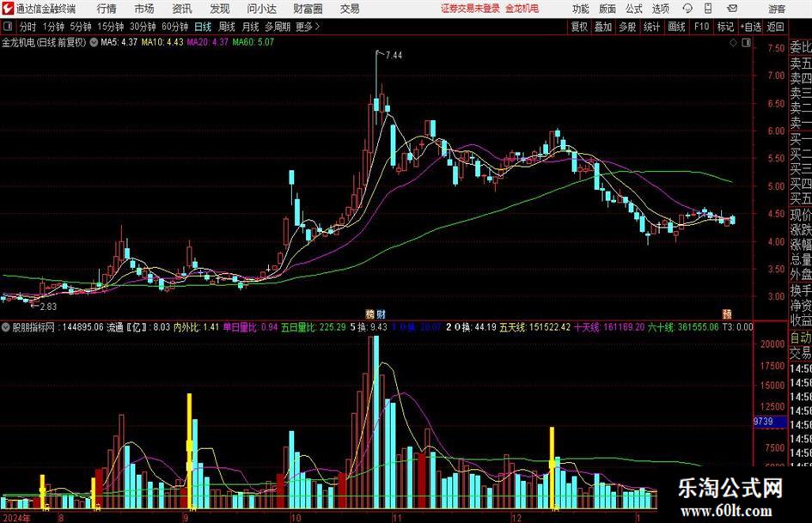Click the 2024年 date axis label
This screenshot has height=523, width=812.
[x=16, y=518]
